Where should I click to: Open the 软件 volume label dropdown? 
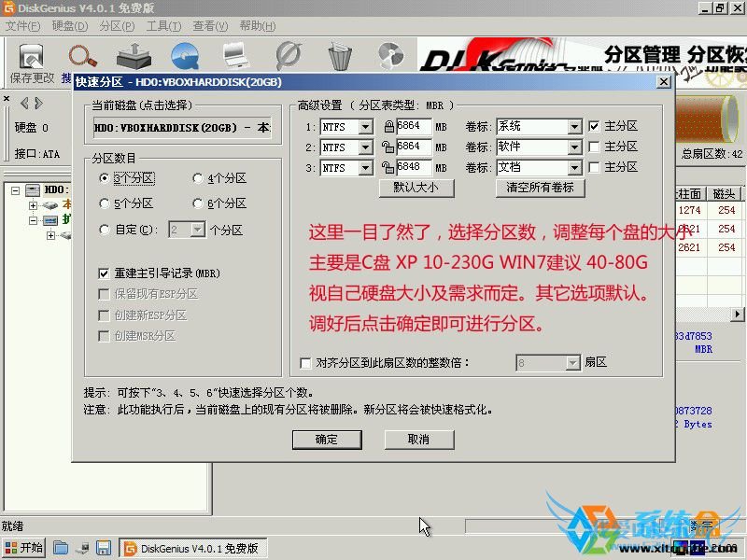(x=574, y=147)
